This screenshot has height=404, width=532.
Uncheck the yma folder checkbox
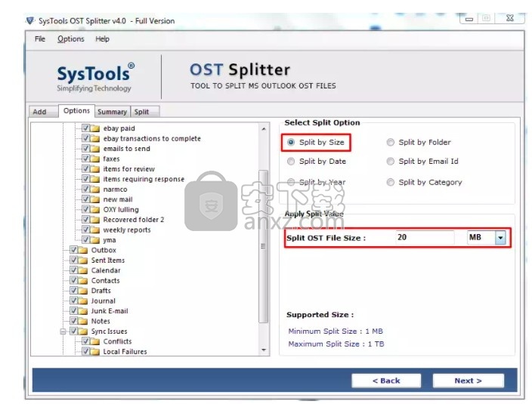[x=85, y=239]
